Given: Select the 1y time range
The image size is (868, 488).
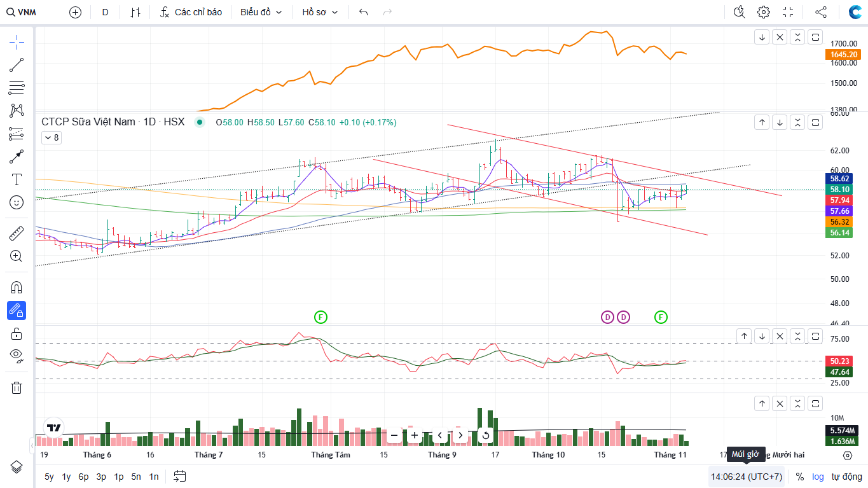Looking at the screenshot, I should (x=66, y=477).
